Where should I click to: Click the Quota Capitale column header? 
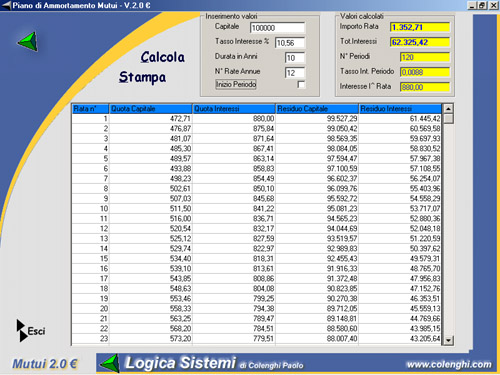click(x=151, y=109)
